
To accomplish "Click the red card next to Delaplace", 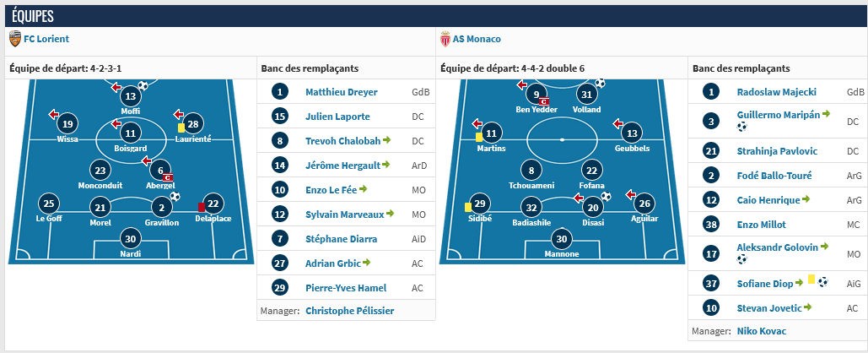I will (x=202, y=206).
